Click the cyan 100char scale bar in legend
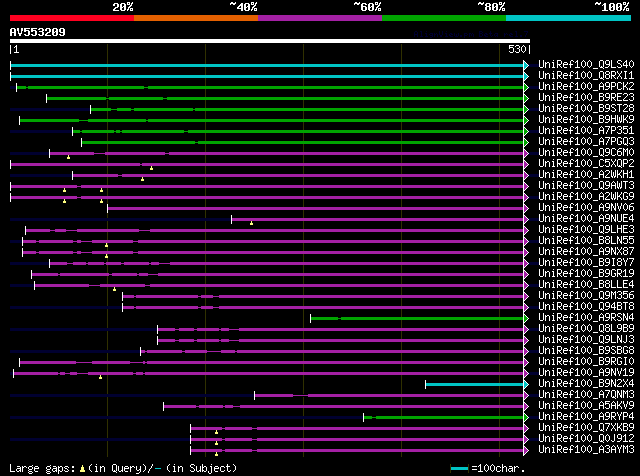Screen dimensions: 640x476 tap(459, 468)
